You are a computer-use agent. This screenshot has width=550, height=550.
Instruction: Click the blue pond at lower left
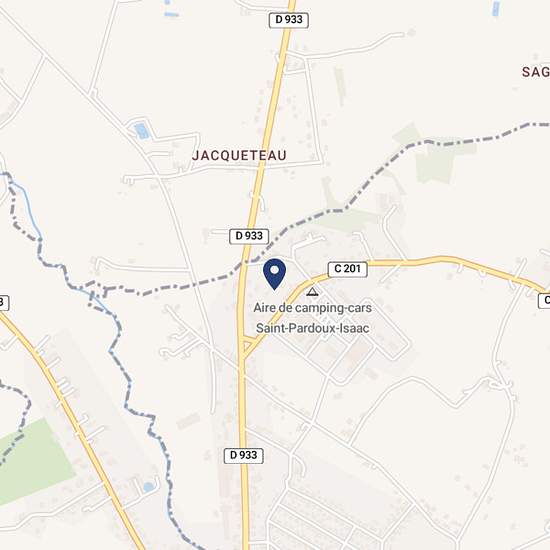click(x=149, y=487)
